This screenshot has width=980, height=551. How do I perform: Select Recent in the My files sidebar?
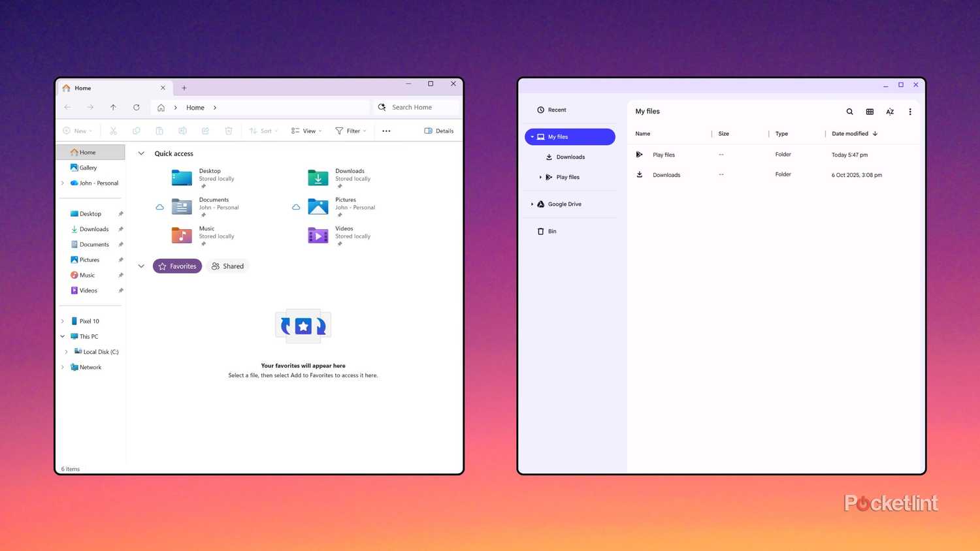[x=556, y=110]
